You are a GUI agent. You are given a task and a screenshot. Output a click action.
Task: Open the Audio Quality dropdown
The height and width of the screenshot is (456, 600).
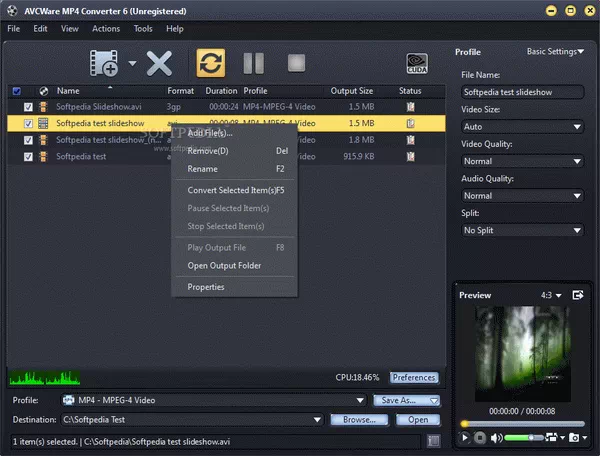click(523, 196)
